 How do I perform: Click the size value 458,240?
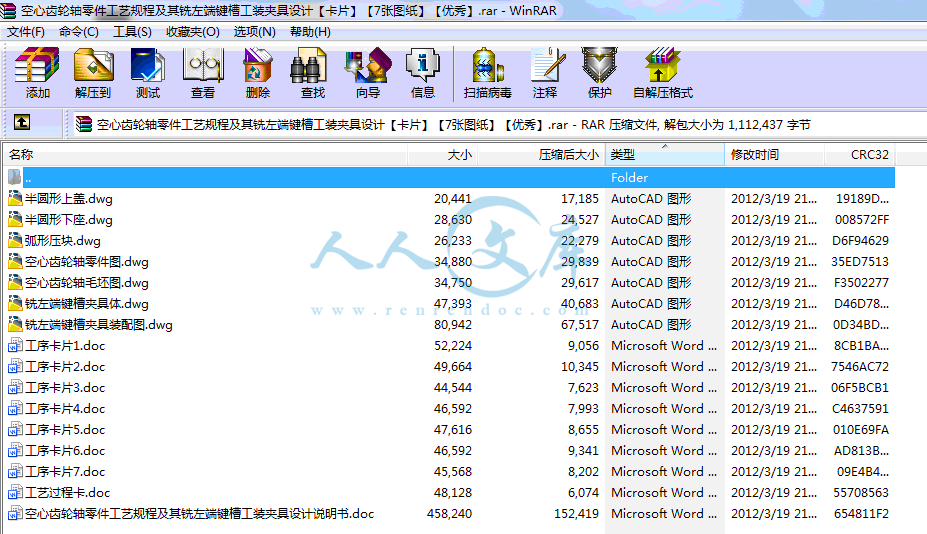click(x=449, y=513)
